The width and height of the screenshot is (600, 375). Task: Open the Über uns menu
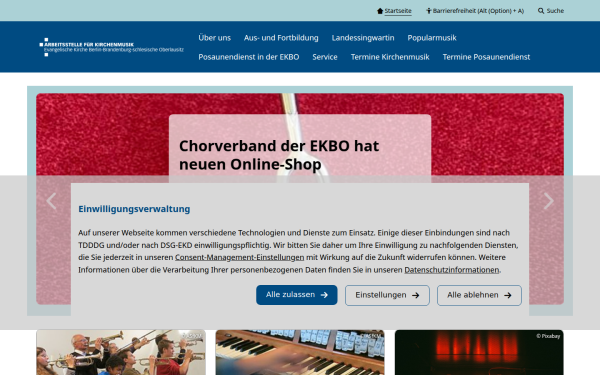point(214,38)
